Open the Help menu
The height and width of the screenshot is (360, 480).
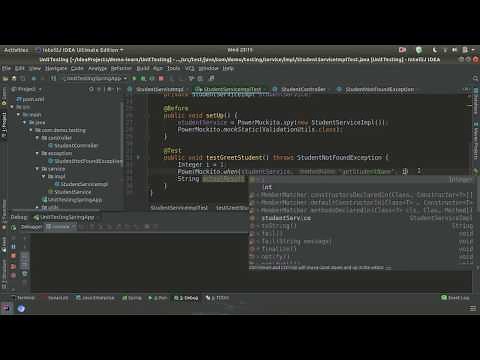tap(228, 68)
